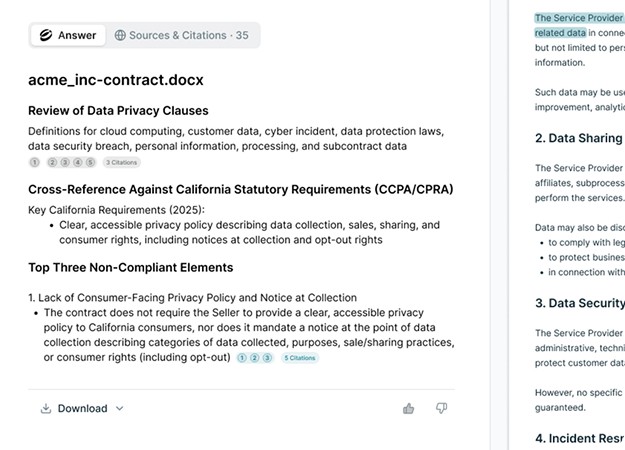Select the '3. Data Security' heading

tap(580, 303)
